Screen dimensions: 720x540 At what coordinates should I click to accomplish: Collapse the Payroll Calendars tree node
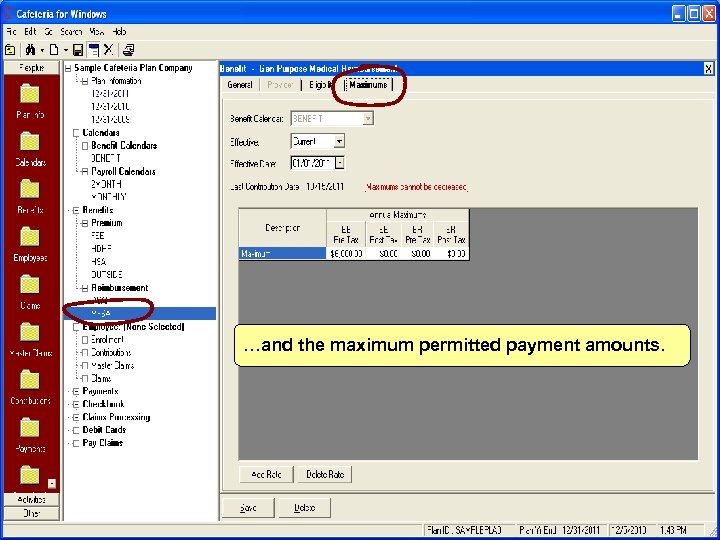tap(84, 172)
